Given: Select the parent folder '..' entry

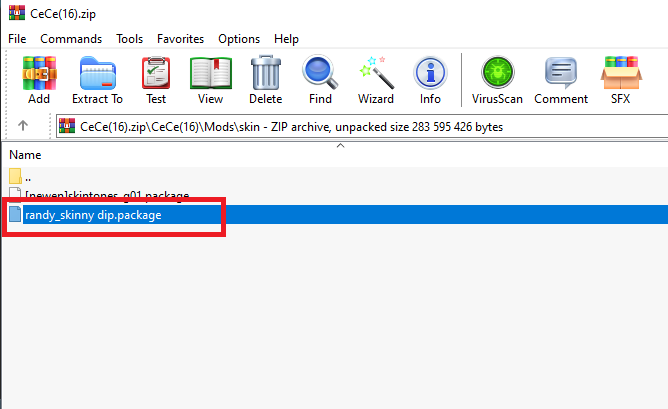Looking at the screenshot, I should (28, 177).
